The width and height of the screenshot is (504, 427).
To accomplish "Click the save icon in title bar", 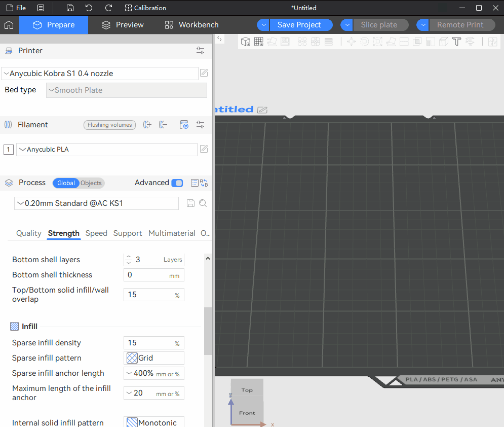I will 70,8.
